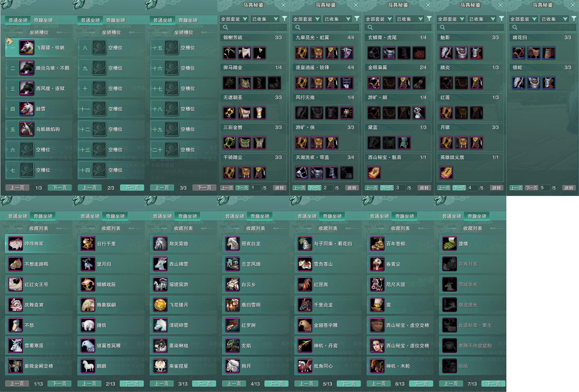Open 已收集 dropdown on codex page 4
The width and height of the screenshot is (579, 392).
click(482, 19)
